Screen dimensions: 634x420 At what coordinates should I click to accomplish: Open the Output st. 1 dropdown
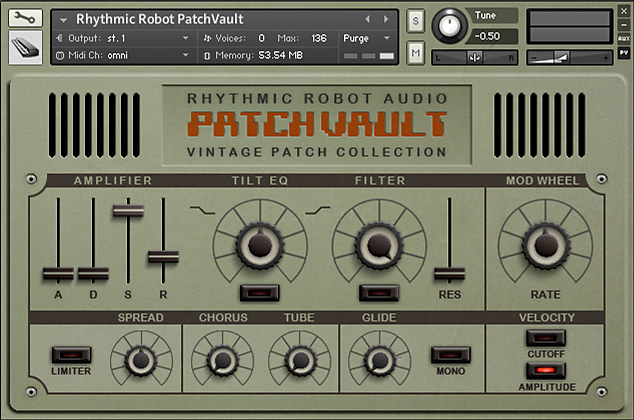click(x=122, y=38)
